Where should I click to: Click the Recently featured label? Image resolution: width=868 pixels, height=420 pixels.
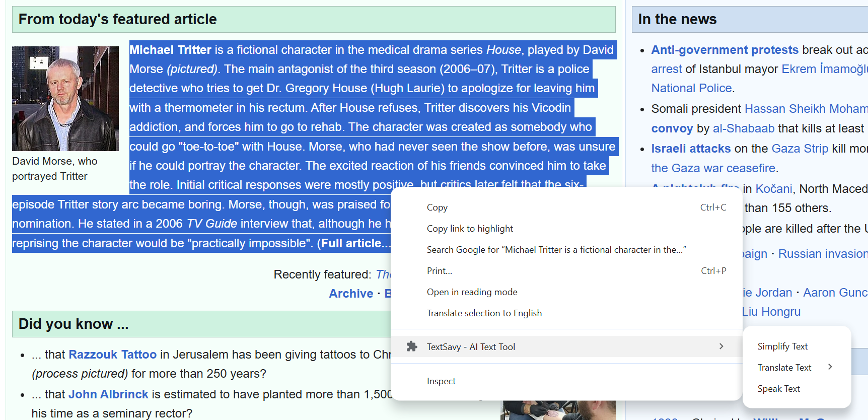point(322,274)
